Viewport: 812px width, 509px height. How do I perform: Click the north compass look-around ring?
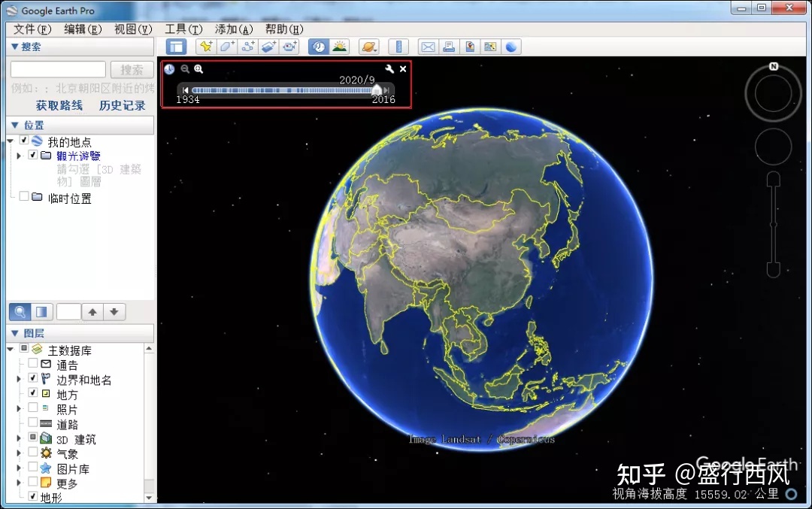[x=773, y=94]
